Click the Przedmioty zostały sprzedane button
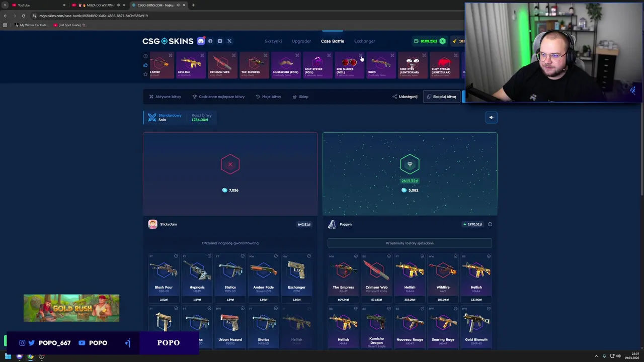The image size is (644, 362). (410, 243)
